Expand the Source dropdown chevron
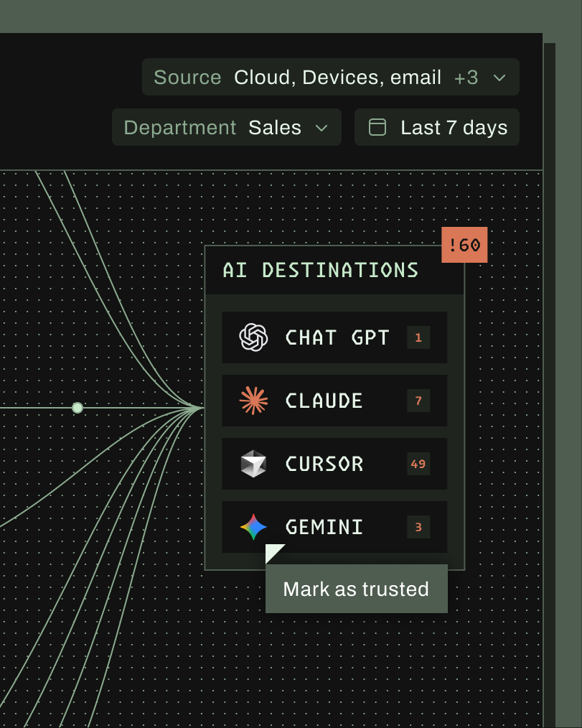 pyautogui.click(x=499, y=78)
